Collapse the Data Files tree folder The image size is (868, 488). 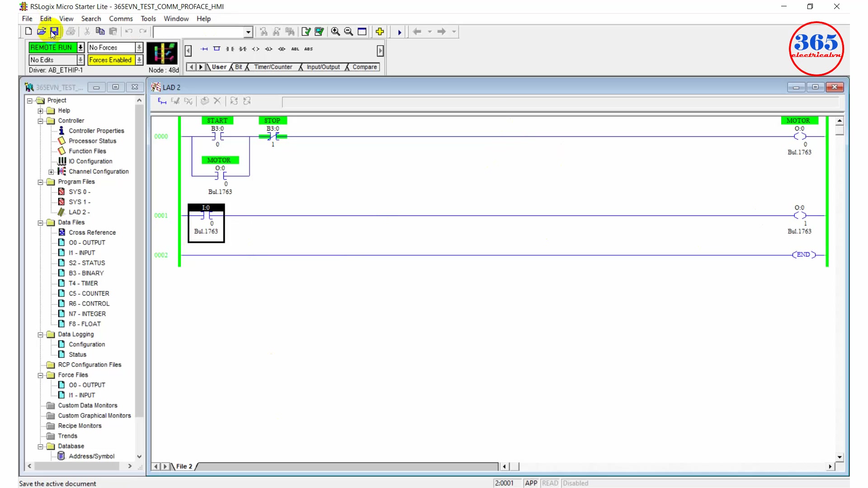pos(40,222)
